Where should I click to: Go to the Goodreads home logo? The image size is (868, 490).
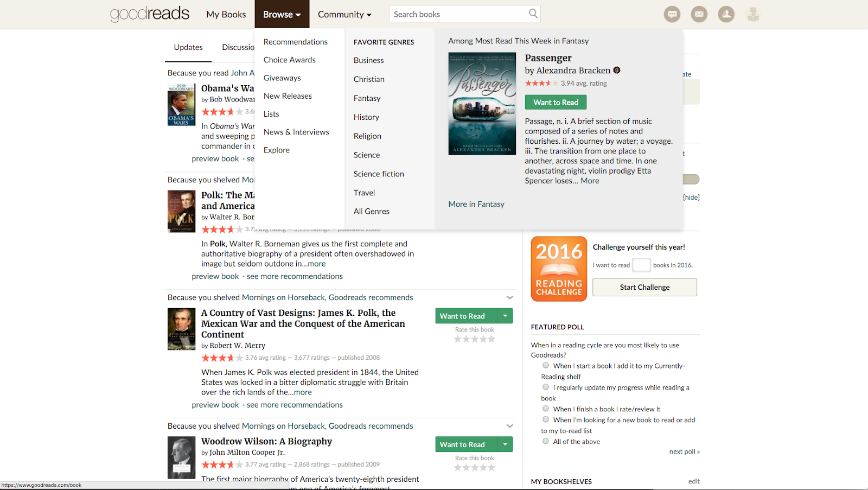click(x=150, y=14)
